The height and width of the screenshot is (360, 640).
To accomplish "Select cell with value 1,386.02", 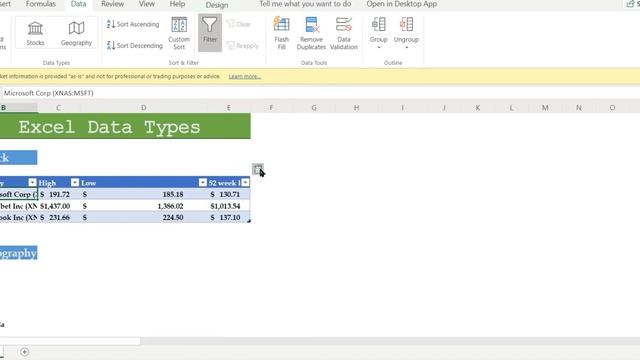I will tap(144, 206).
